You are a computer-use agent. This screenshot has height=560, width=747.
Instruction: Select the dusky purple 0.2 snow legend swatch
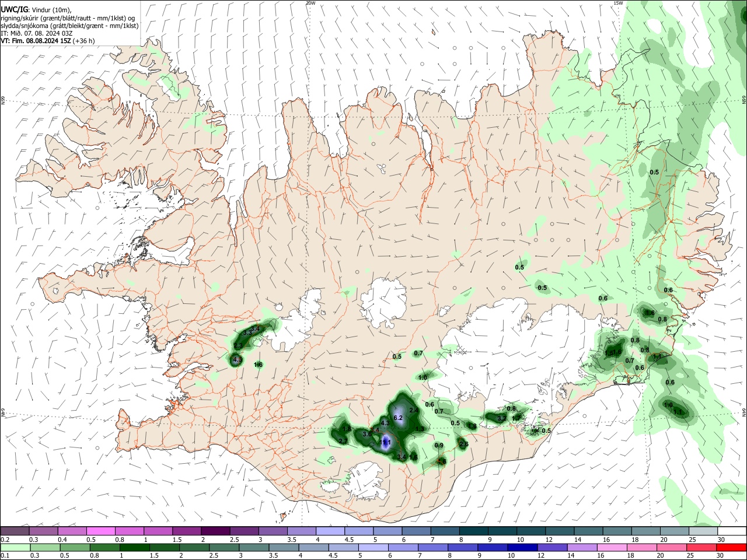[15, 531]
